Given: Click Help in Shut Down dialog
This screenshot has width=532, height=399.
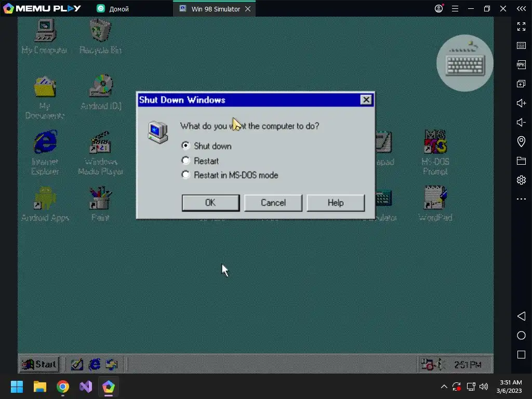Looking at the screenshot, I should coord(336,203).
